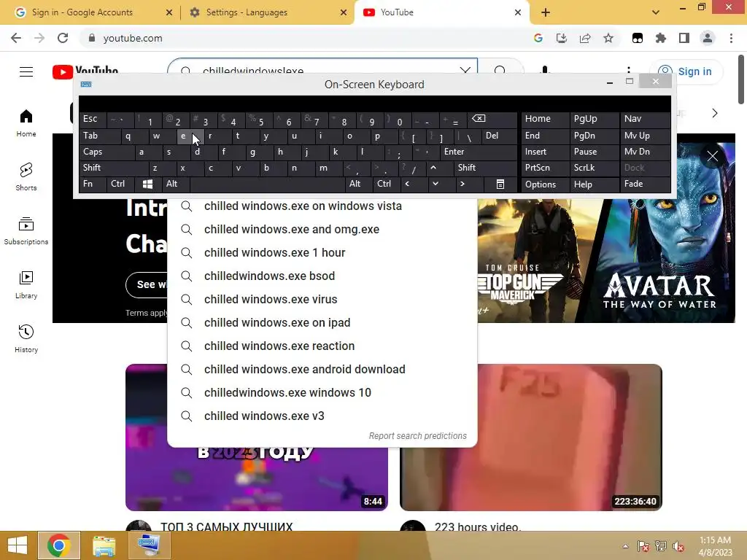Screen dimensions: 747x560
Task: Show hidden system tray icons arrow
Action: (x=625, y=546)
